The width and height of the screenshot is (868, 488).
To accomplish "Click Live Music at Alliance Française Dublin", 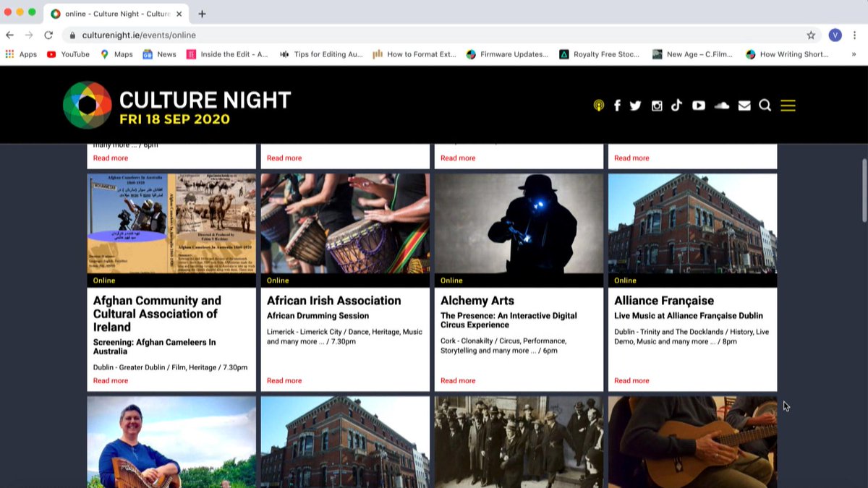I will coord(689,316).
